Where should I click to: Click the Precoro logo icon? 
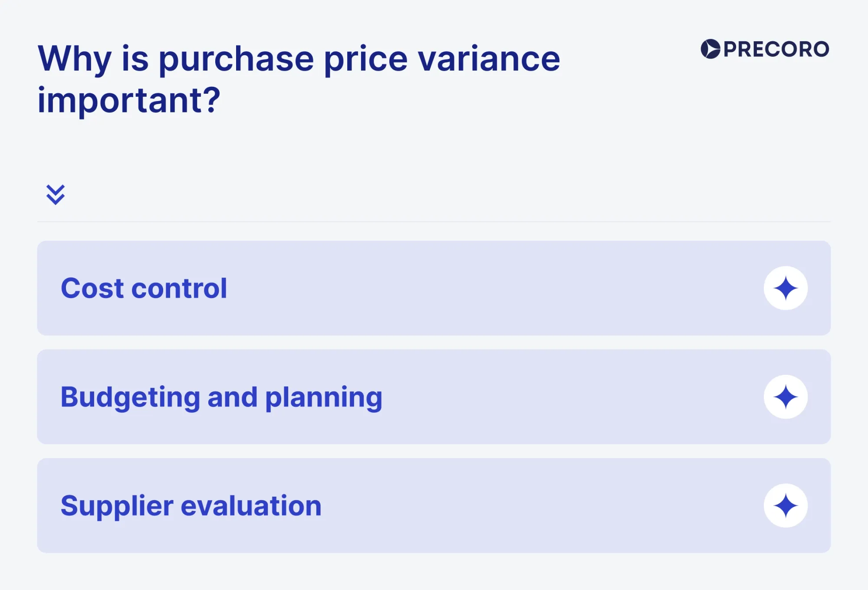click(710, 49)
